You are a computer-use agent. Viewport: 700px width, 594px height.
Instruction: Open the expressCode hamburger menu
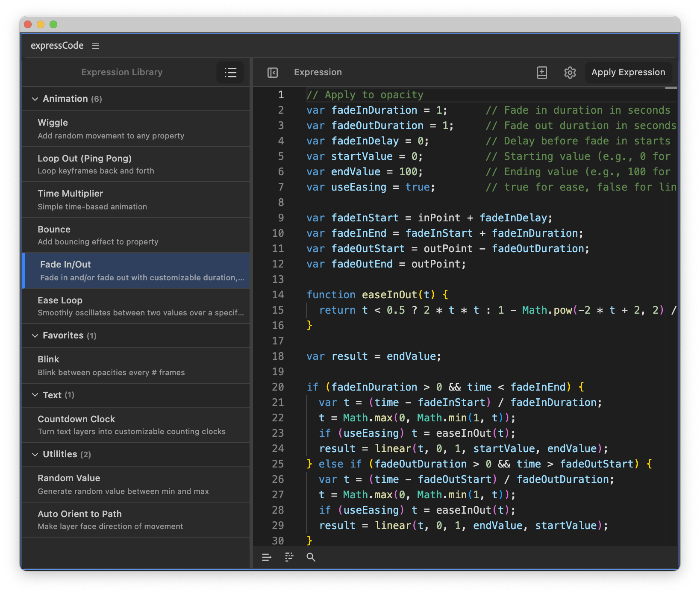[x=96, y=45]
